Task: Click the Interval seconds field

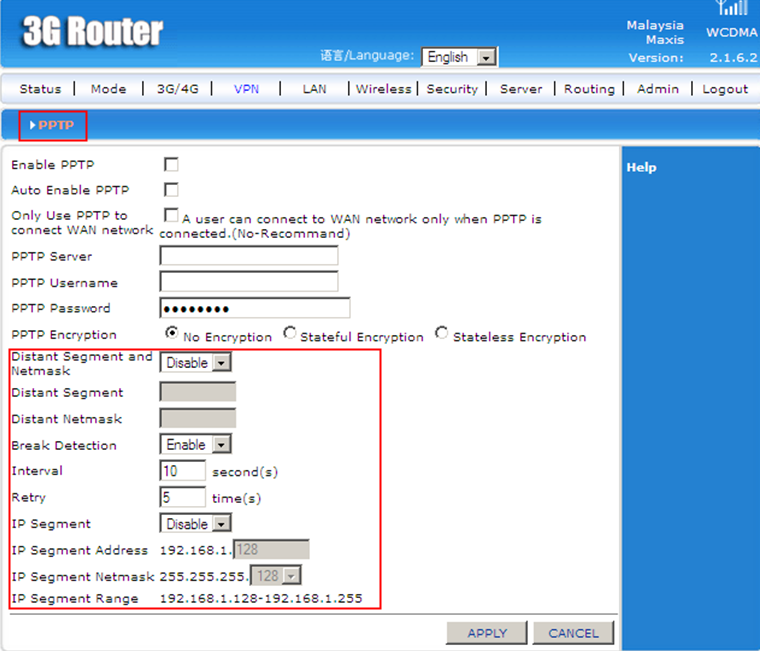Action: (183, 471)
